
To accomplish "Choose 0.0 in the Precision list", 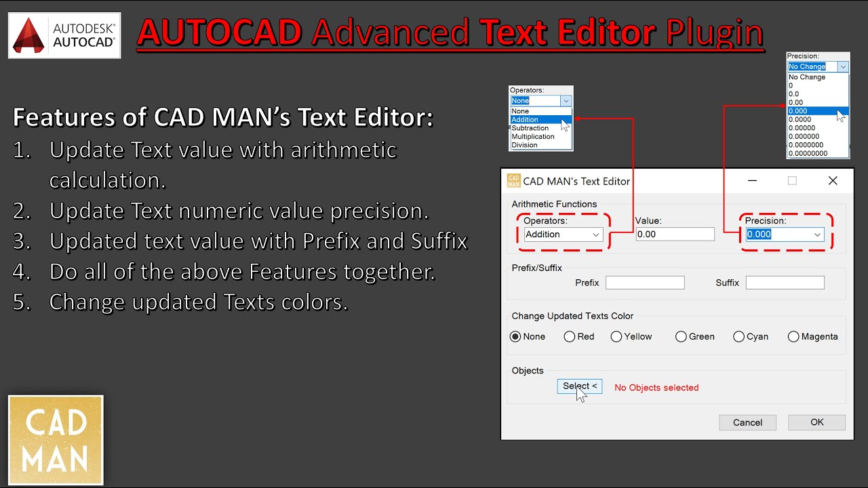I will tap(818, 94).
